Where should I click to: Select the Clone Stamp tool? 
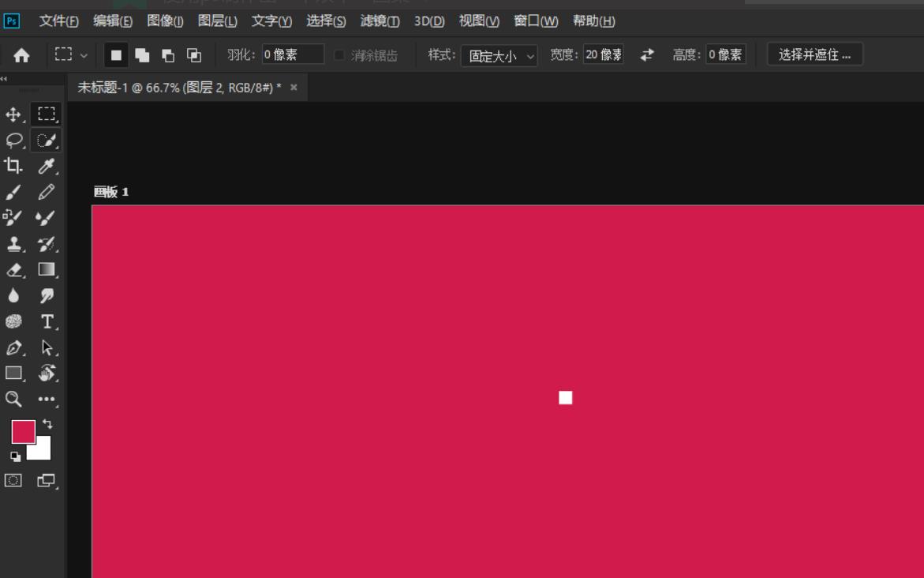click(13, 243)
